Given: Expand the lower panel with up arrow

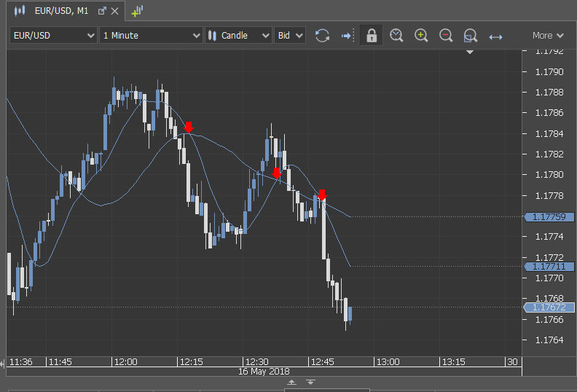Looking at the screenshot, I should [x=292, y=382].
